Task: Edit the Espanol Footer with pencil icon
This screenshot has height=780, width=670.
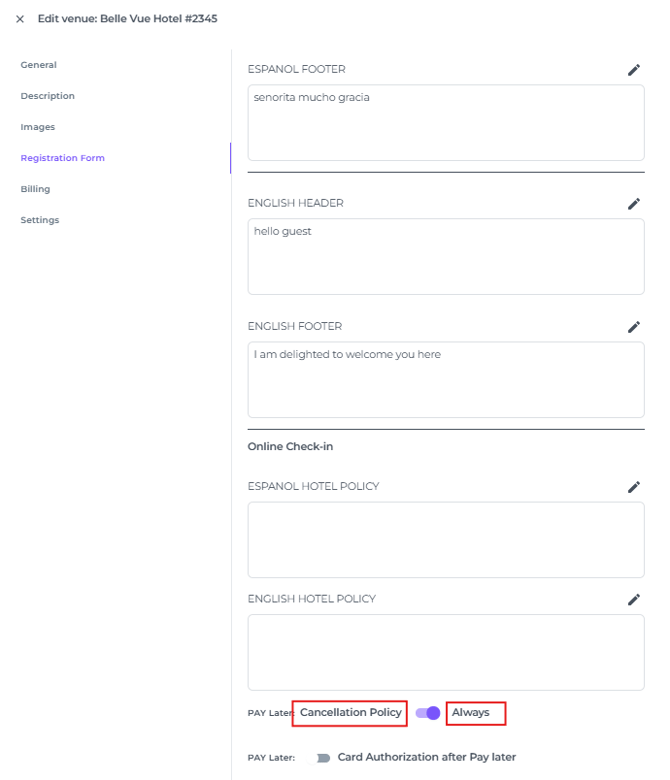Action: pyautogui.click(x=633, y=70)
